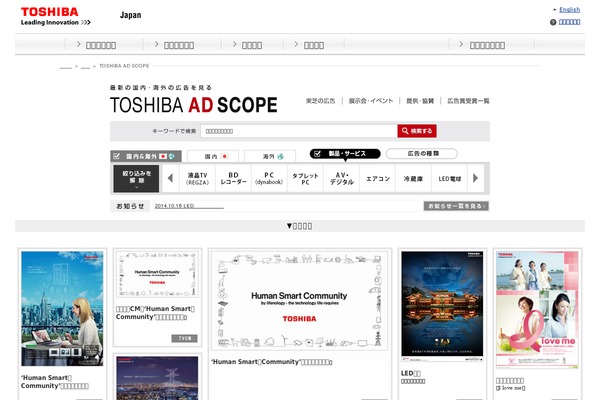Image resolution: width=600 pixels, height=400 pixels.
Task: Click the TOSHIBA AD SCOPE breadcrumb entry
Action: [124, 66]
